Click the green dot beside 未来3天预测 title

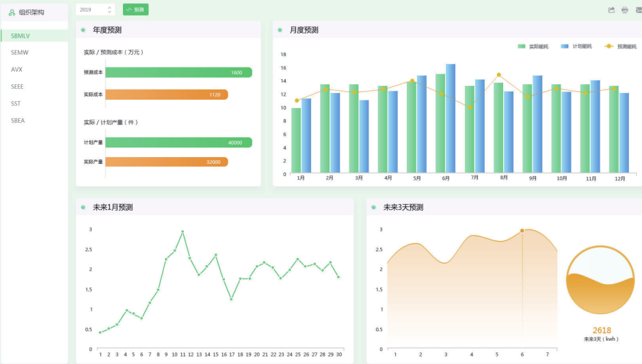click(373, 207)
